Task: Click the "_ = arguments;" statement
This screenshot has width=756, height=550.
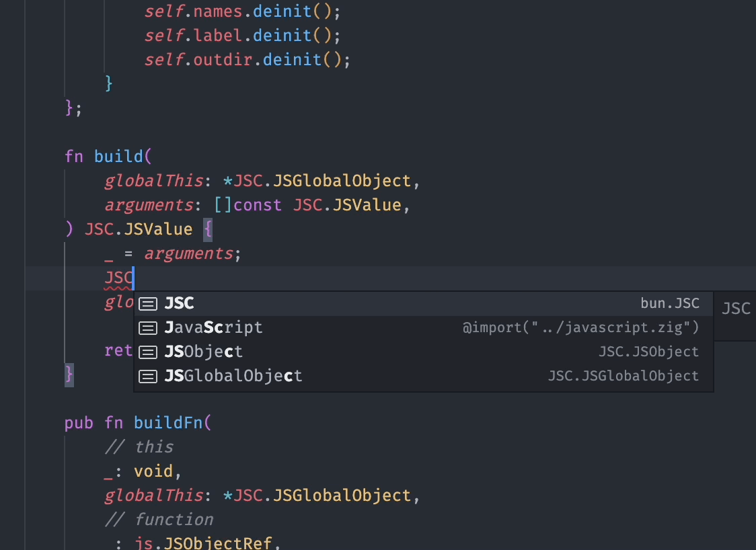Action: (x=173, y=253)
